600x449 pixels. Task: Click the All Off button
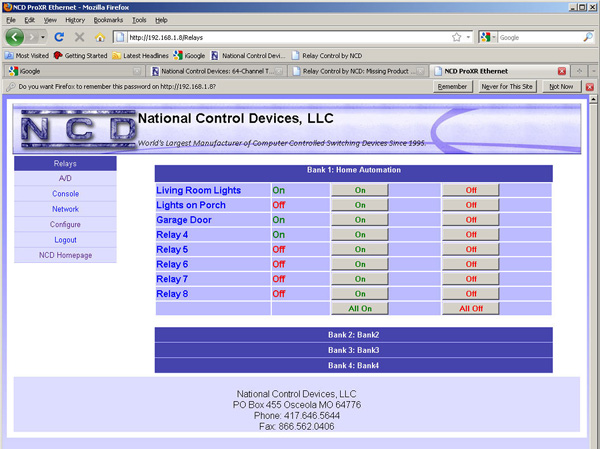point(471,309)
